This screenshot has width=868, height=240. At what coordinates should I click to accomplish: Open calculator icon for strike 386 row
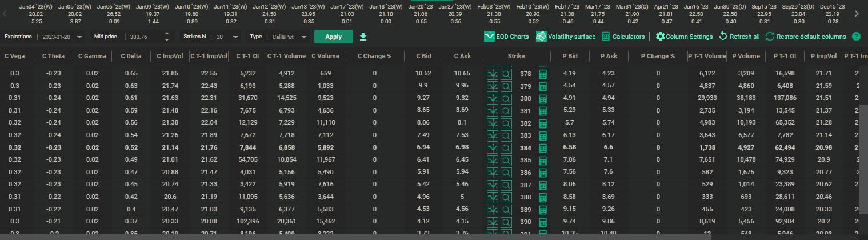click(543, 171)
